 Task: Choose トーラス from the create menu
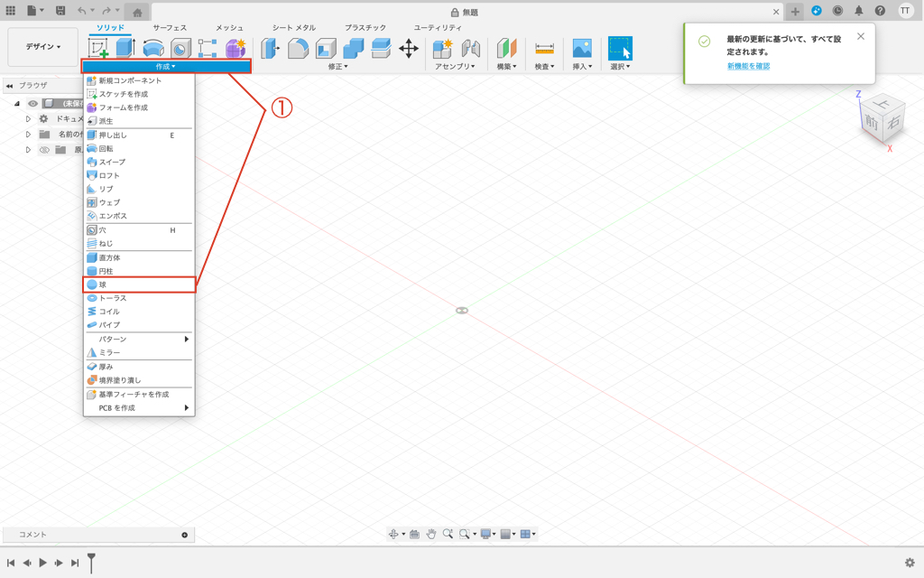tap(139, 298)
